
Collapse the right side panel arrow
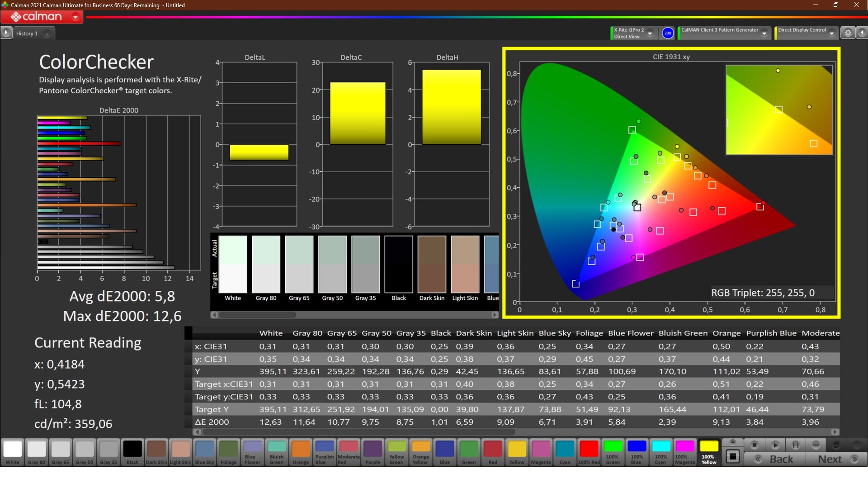[x=862, y=33]
